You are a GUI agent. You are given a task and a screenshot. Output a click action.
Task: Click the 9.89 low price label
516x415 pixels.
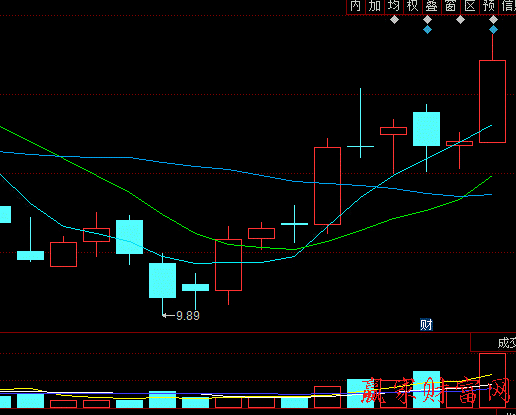pyautogui.click(x=188, y=316)
